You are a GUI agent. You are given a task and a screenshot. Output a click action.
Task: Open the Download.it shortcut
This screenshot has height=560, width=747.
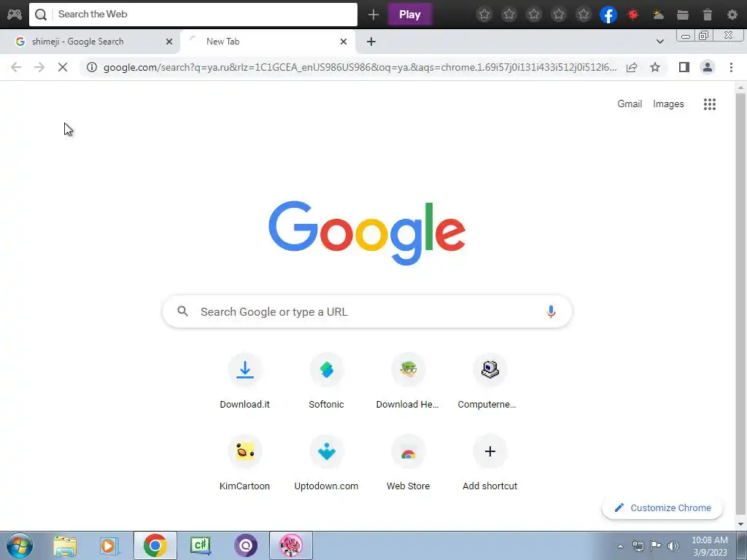244,381
